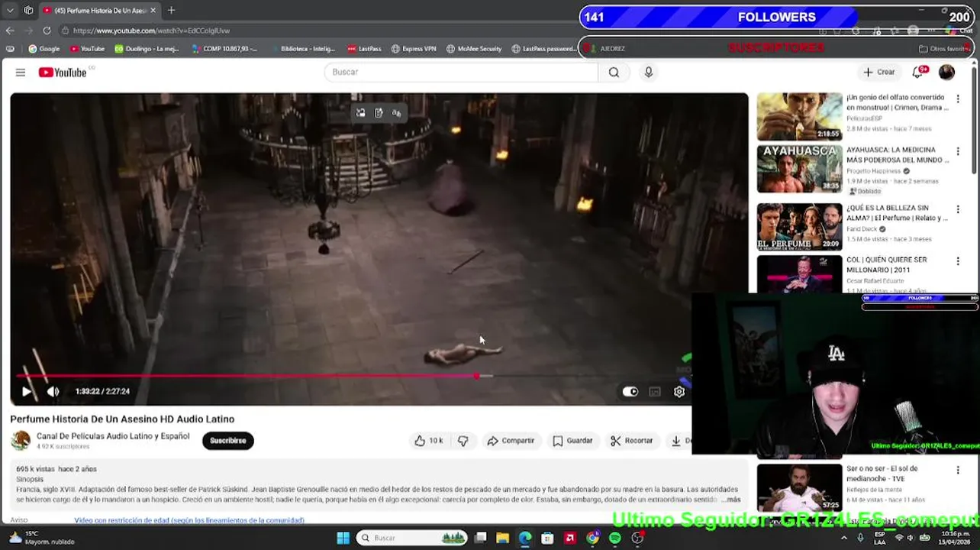Viewport: 980px width, 550px height.
Task: Open the AYAHUASCA video thumbnail
Action: (799, 169)
